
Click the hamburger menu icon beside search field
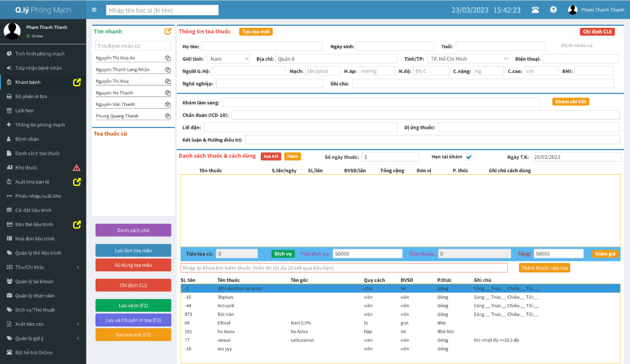pos(94,9)
